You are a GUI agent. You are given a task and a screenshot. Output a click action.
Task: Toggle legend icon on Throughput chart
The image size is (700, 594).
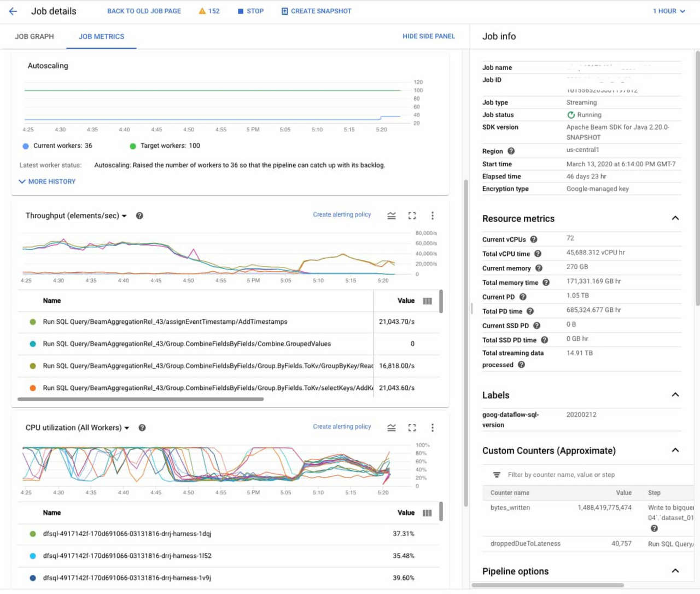(392, 216)
